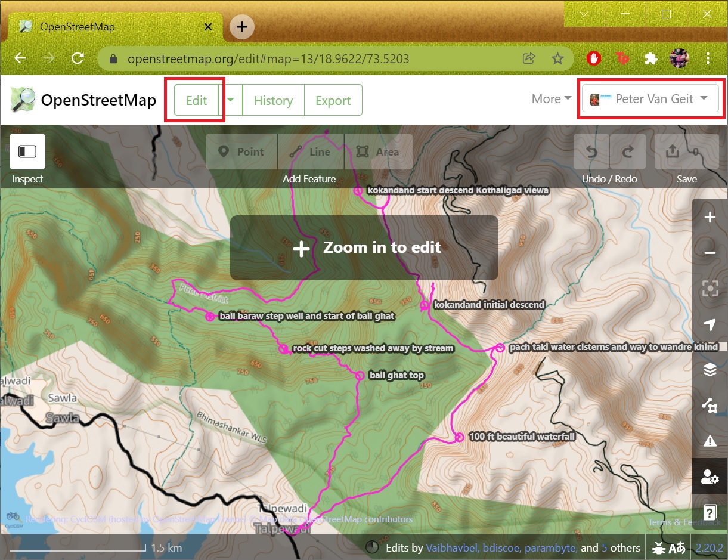Close the OpenStreetMap browser tab

tap(208, 27)
